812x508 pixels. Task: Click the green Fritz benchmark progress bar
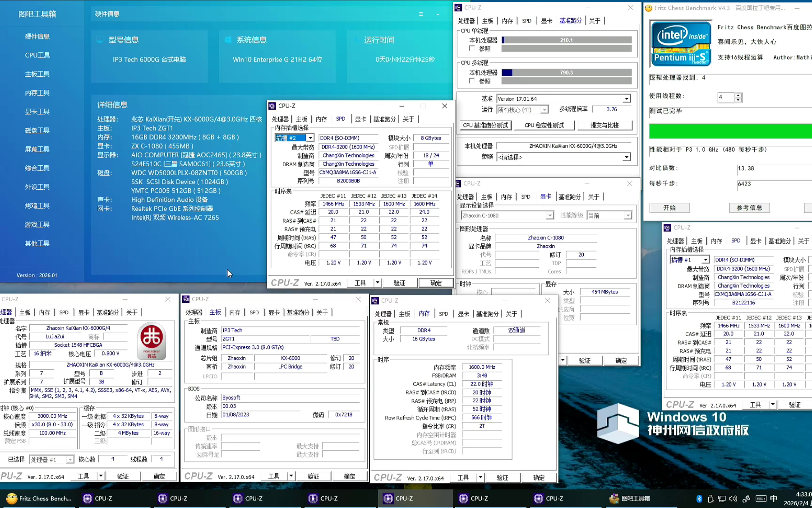(730, 131)
